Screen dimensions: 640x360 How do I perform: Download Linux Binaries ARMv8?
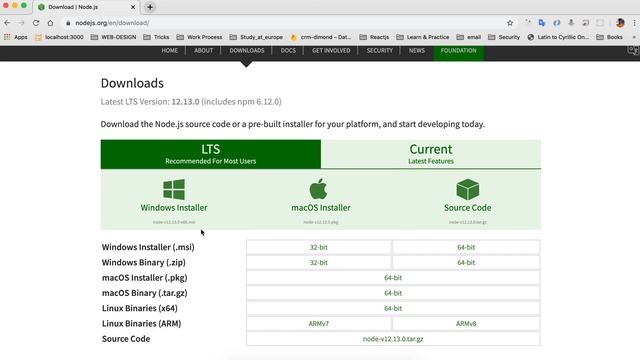466,324
